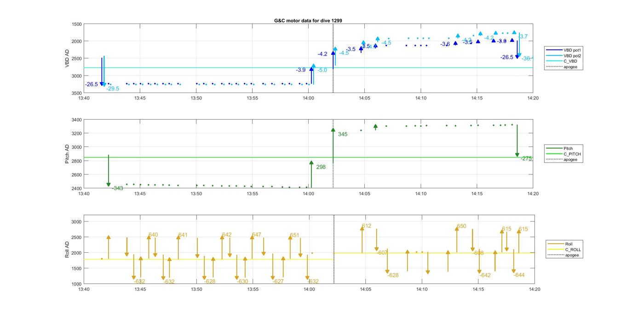644x319 pixels.
Task: Select the VBD pot1 legend entry
Action: coord(570,50)
